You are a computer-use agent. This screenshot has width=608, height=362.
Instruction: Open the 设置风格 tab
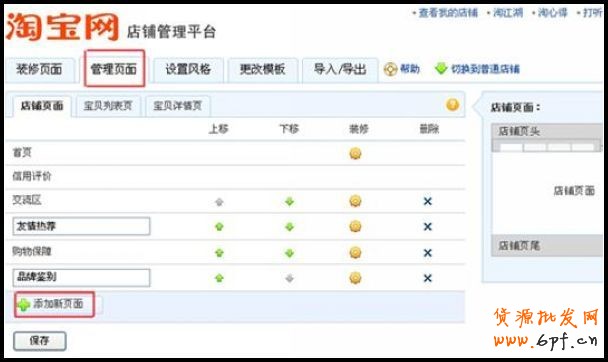188,70
